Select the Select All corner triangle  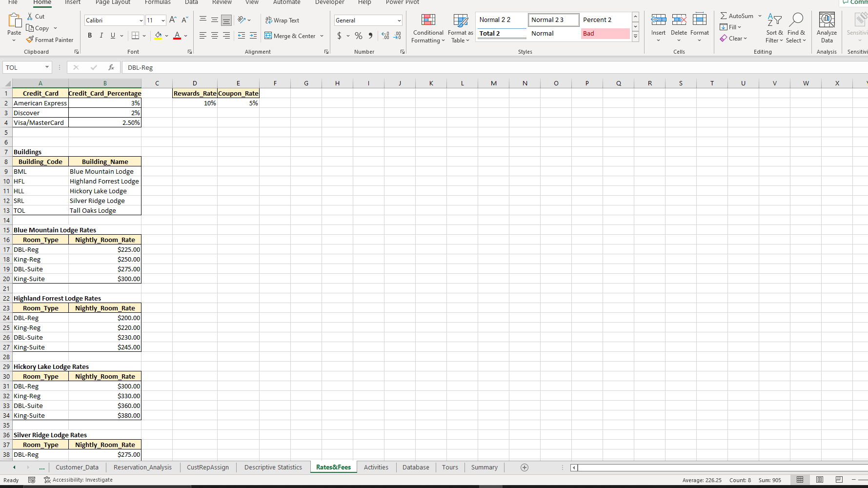click(x=6, y=83)
